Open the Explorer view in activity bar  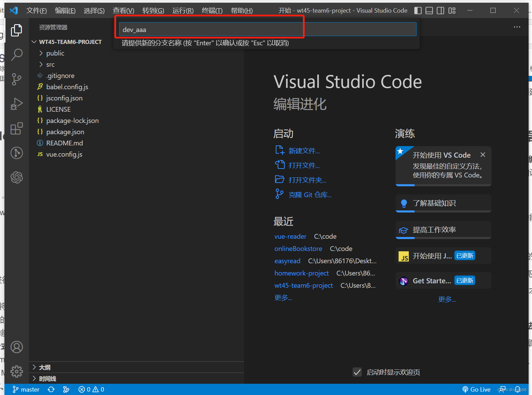click(16, 30)
